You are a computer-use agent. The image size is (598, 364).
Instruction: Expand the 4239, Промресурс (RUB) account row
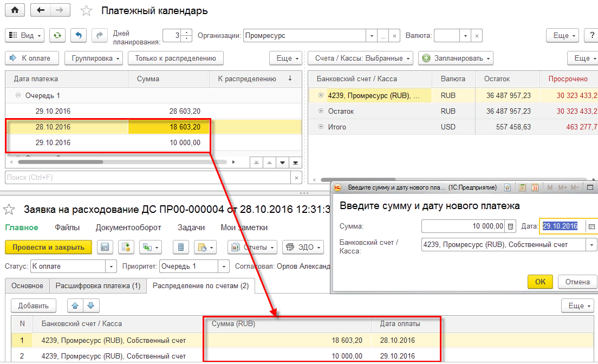(321, 96)
